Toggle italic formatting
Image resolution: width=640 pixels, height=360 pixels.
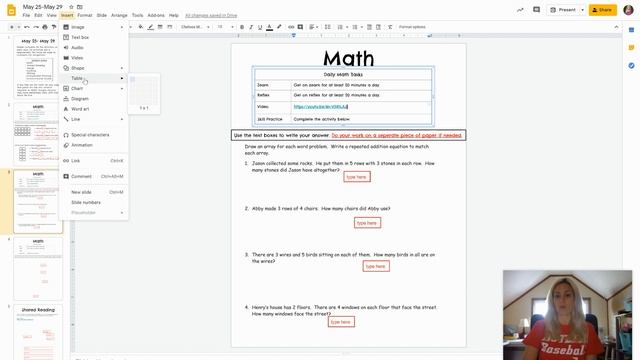(251, 27)
